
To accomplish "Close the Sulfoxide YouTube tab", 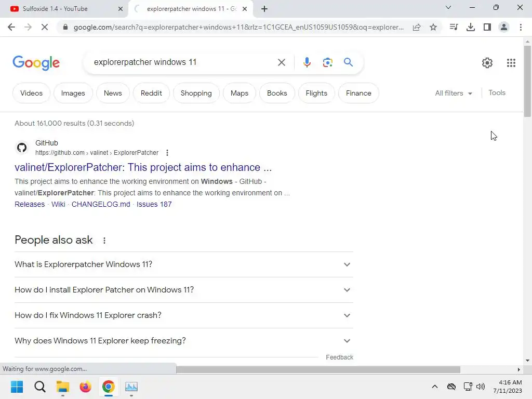I will pos(121,9).
